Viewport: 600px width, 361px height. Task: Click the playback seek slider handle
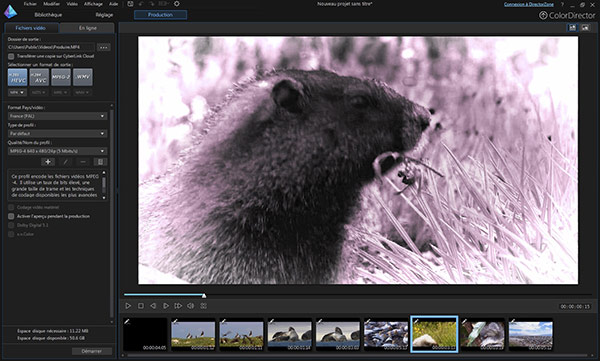coord(204,295)
